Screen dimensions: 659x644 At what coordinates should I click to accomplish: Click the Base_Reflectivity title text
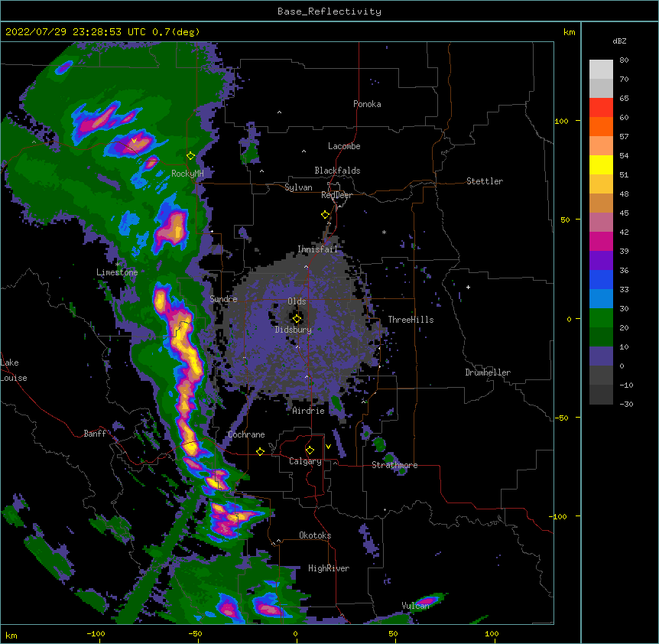[329, 11]
